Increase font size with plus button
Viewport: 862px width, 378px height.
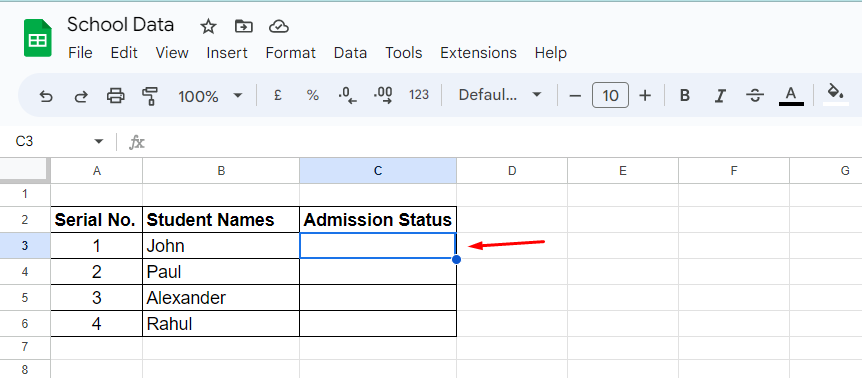(x=645, y=96)
